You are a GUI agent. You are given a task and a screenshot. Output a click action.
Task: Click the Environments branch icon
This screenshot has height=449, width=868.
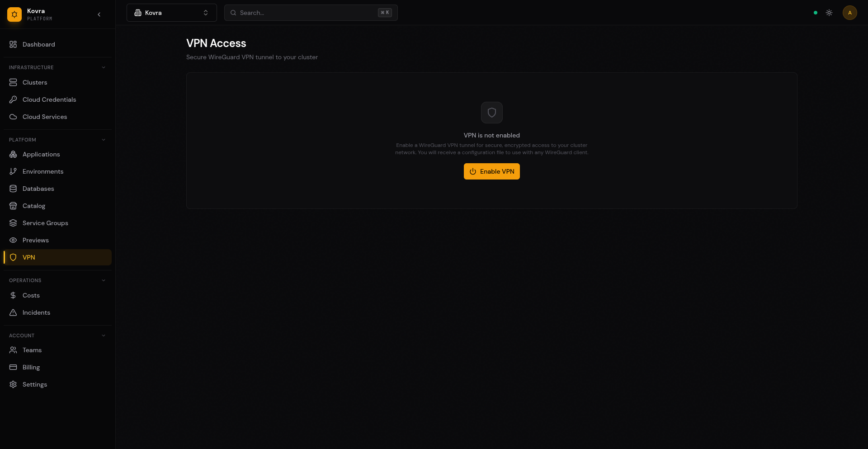point(13,171)
